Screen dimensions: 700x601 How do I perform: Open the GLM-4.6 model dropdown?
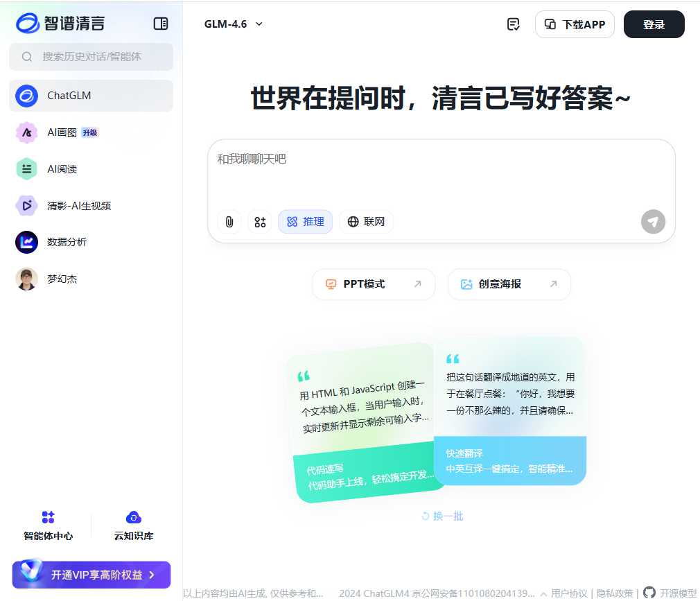(231, 24)
